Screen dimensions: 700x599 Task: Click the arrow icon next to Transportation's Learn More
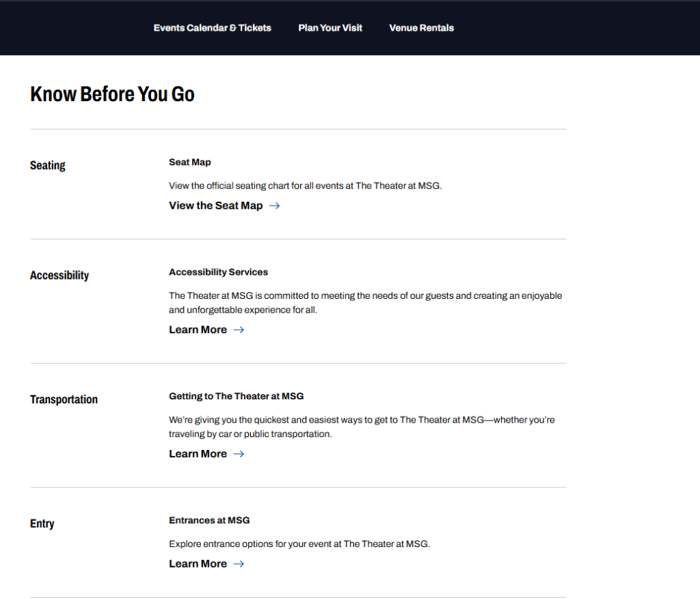pos(239,454)
